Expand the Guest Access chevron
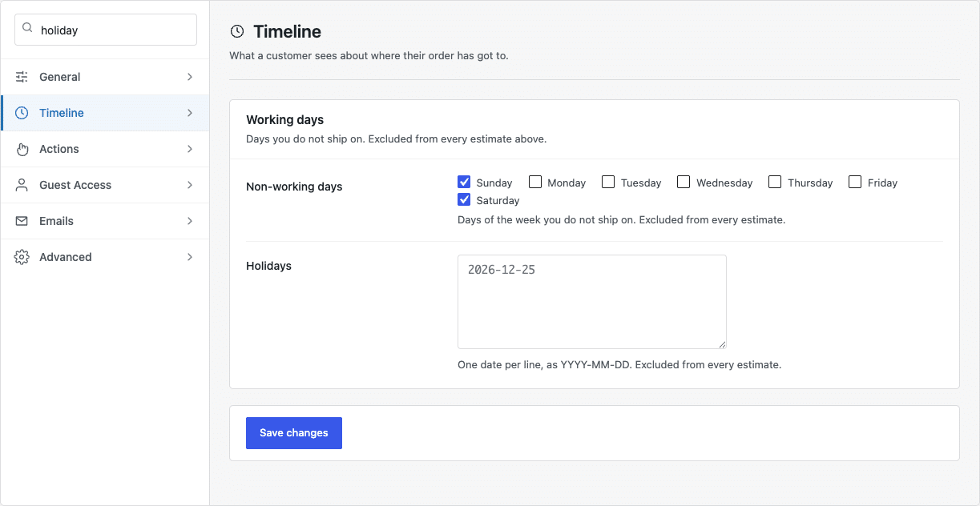The width and height of the screenshot is (980, 506). (x=190, y=185)
